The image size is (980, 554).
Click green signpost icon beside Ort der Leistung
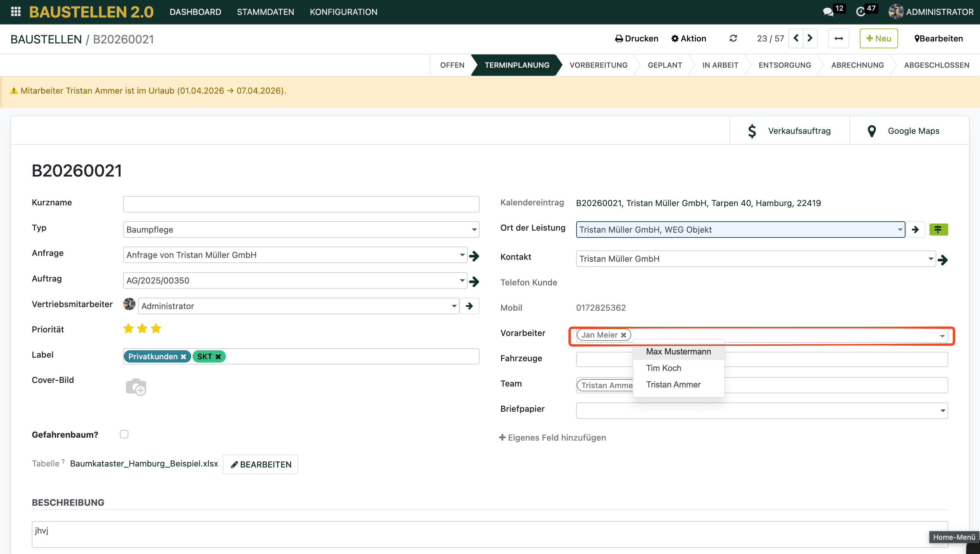point(938,229)
